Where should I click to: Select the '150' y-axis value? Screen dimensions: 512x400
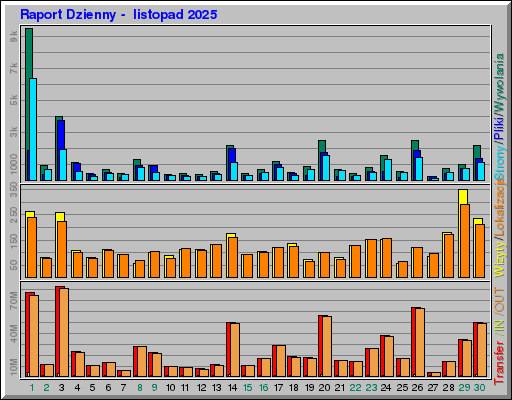pyautogui.click(x=14, y=241)
